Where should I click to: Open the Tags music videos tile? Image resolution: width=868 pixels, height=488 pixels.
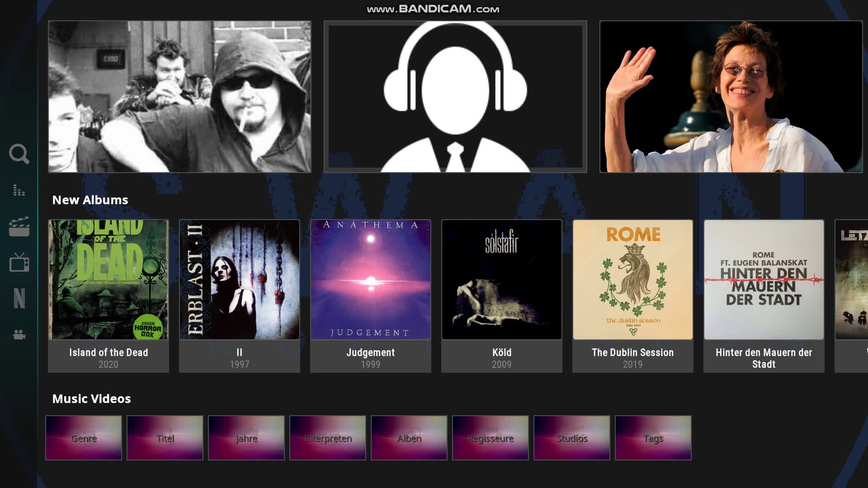coord(653,438)
